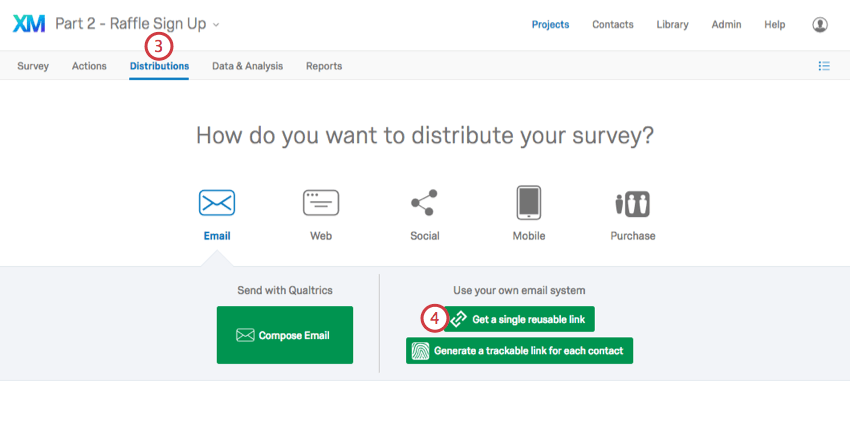Choose the Web distribution icon
The height and width of the screenshot is (425, 850).
321,203
